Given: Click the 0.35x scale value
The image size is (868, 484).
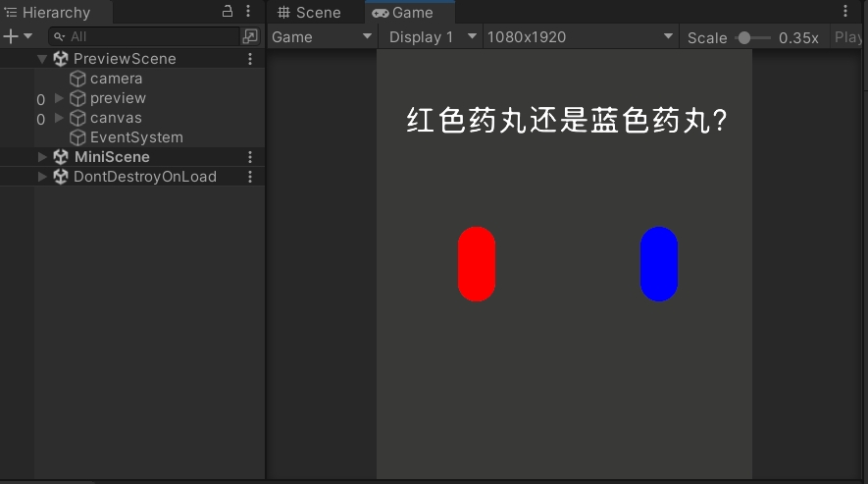Looking at the screenshot, I should [798, 37].
